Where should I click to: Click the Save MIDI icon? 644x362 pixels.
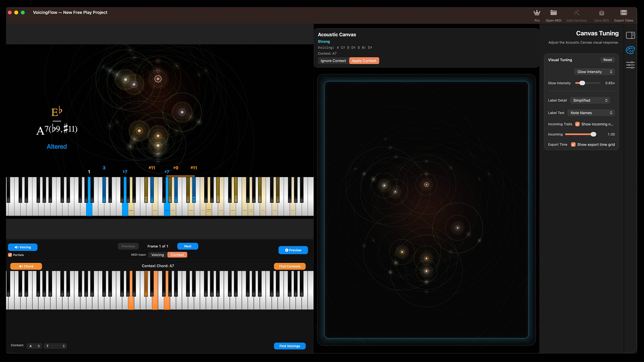[601, 13]
